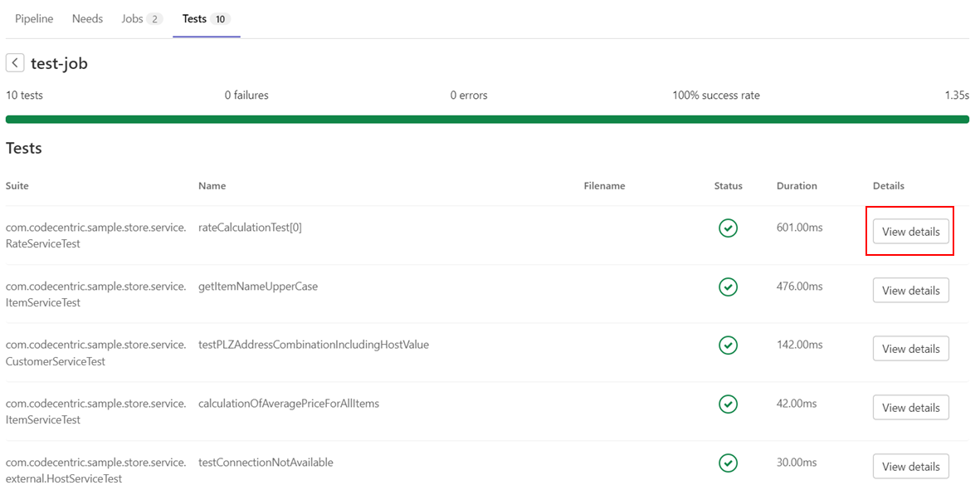Click the Suite column header
This screenshot has height=490, width=980.
pyautogui.click(x=17, y=185)
